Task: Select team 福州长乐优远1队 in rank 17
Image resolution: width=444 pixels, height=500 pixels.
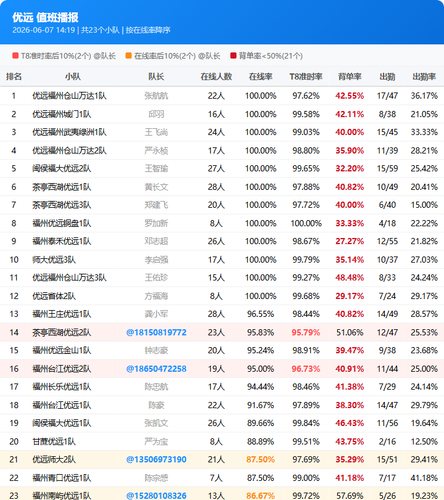Action: click(x=62, y=387)
